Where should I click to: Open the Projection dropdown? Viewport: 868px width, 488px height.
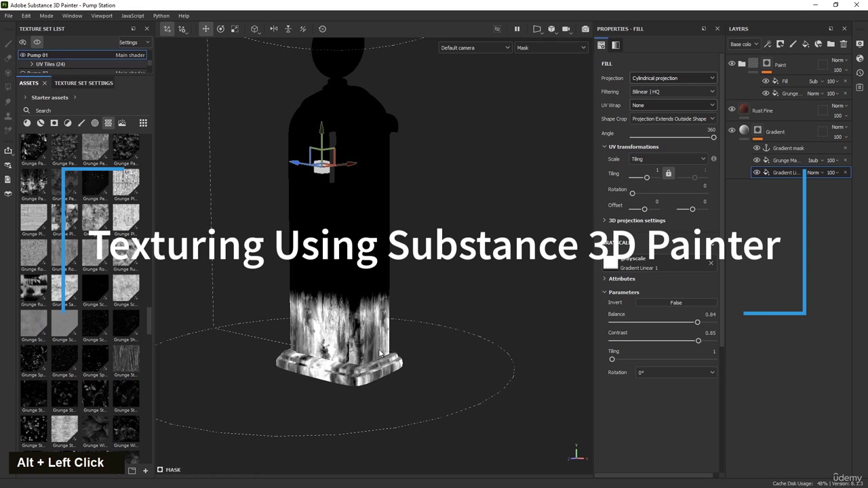pos(673,78)
